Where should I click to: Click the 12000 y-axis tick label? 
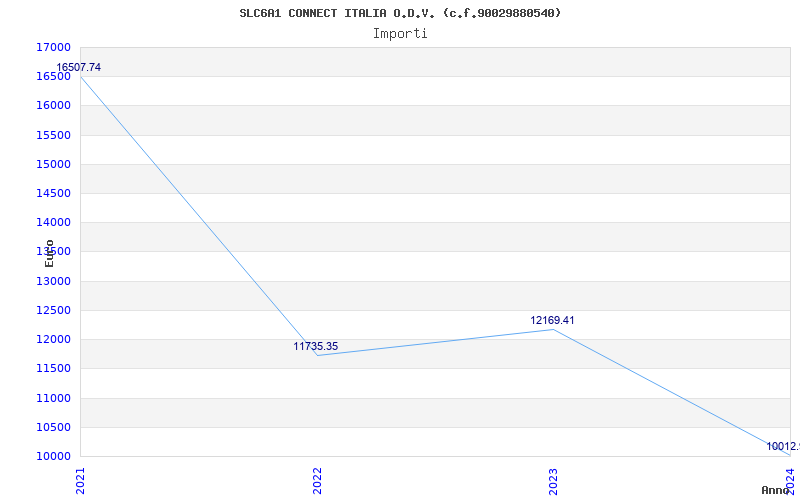tap(53, 339)
